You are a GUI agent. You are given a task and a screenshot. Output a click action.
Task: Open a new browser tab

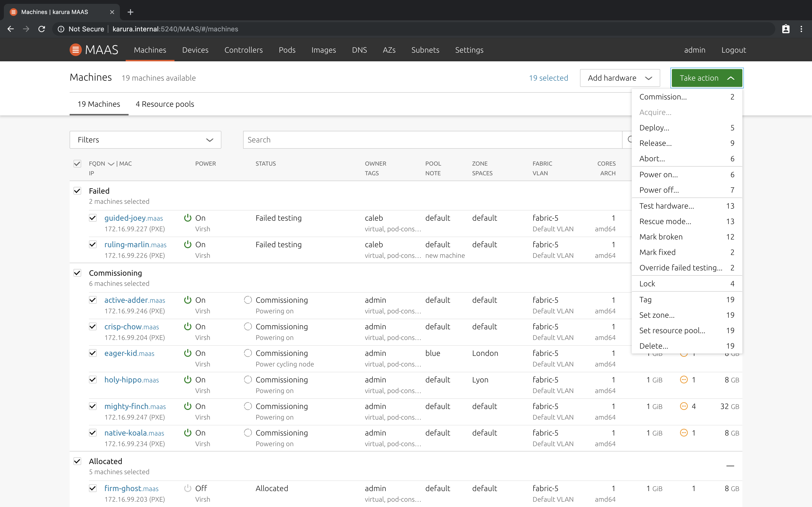pos(130,12)
